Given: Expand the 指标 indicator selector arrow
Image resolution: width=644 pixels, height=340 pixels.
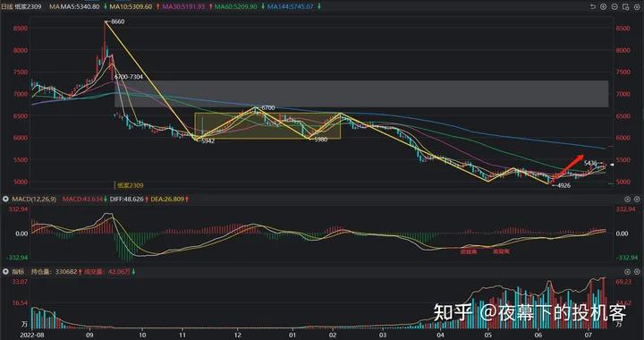Looking at the screenshot, I should [5, 272].
